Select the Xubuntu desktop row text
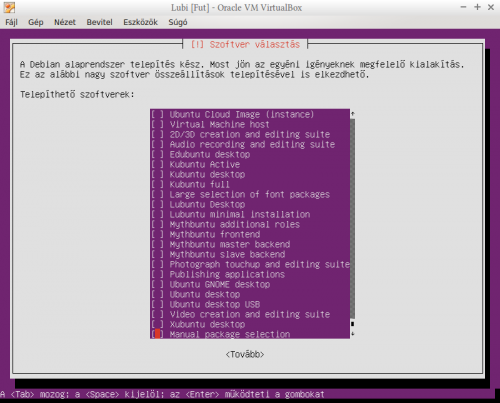 coord(207,324)
